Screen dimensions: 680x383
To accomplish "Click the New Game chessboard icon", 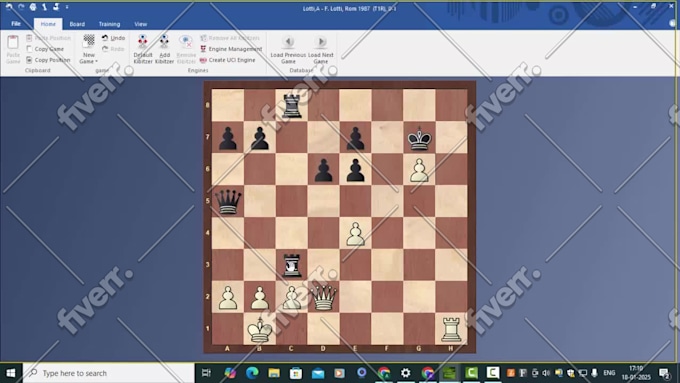I will tap(89, 41).
